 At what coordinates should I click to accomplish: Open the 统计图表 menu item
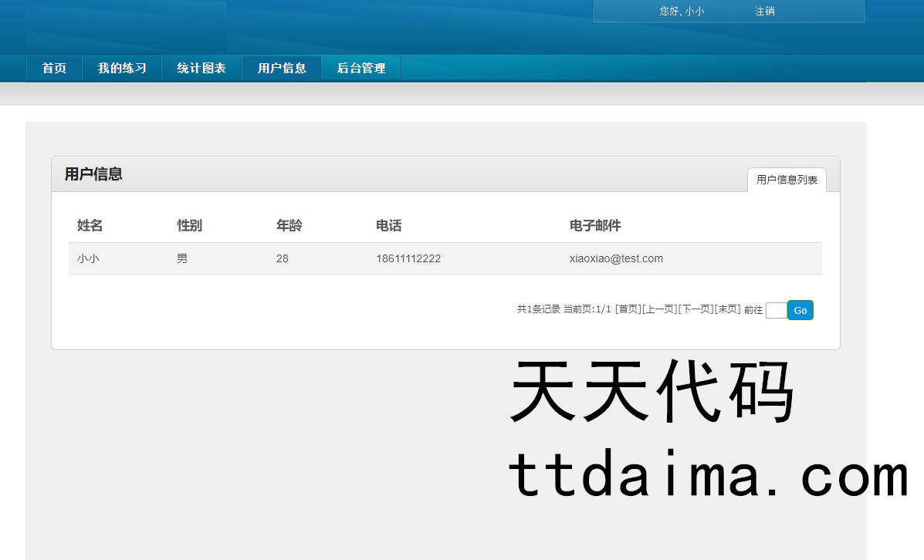click(201, 68)
